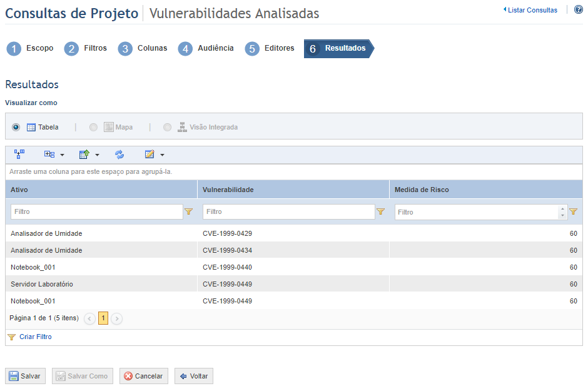Click the Visão Integrada hierarchy icon
The width and height of the screenshot is (588, 391).
pyautogui.click(x=182, y=127)
